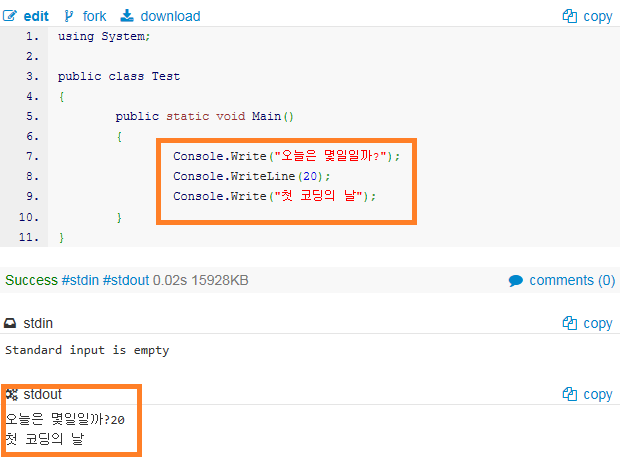Click the comments speech bubble icon

(x=516, y=280)
